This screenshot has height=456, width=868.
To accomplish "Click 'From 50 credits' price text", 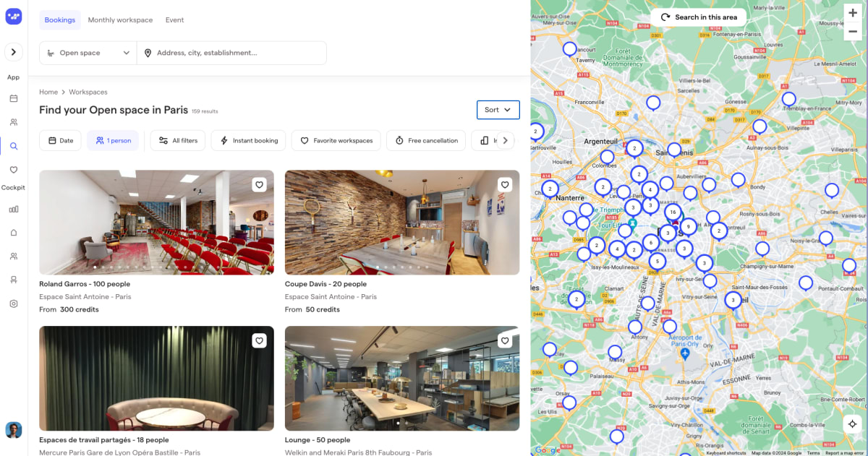I will (312, 309).
